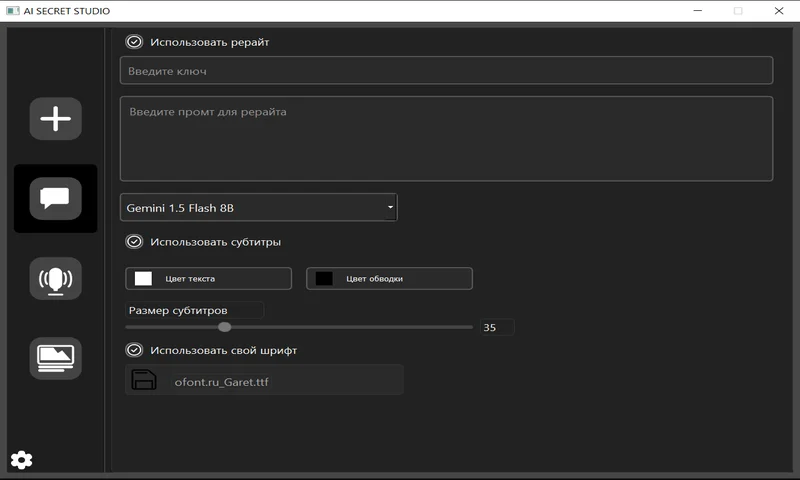The width and height of the screenshot is (800, 480).
Task: Click the subtitle size value field 35
Action: point(497,327)
